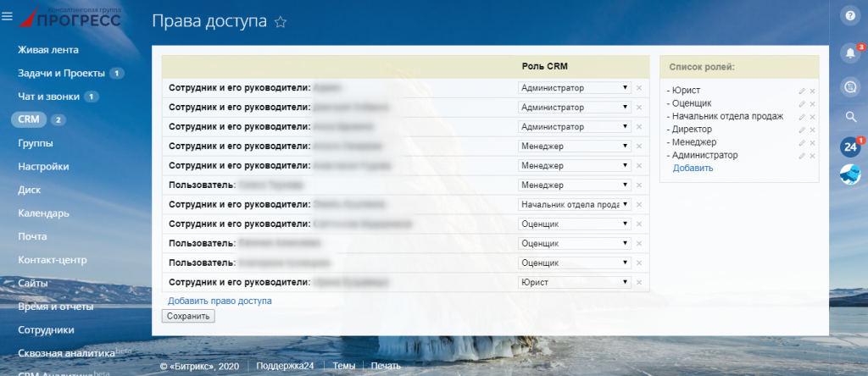The image size is (868, 376).
Task: Select the CRM sidebar item
Action: (29, 119)
